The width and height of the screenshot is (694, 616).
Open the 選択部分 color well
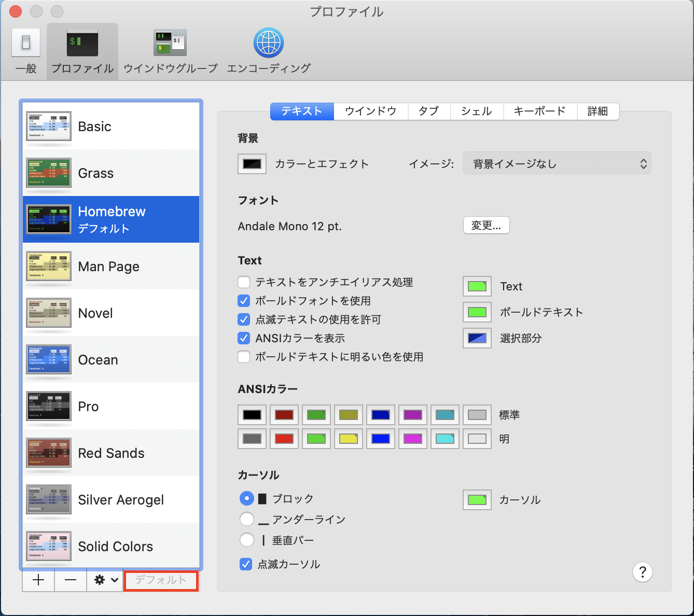(477, 338)
